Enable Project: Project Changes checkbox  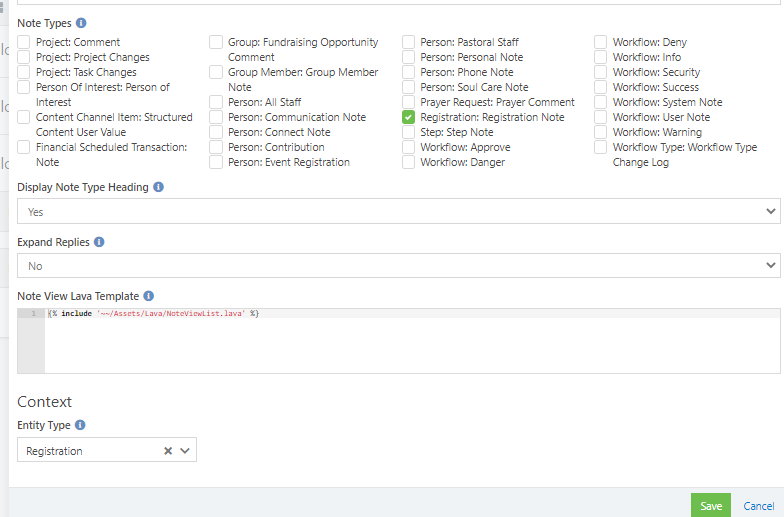point(24,57)
